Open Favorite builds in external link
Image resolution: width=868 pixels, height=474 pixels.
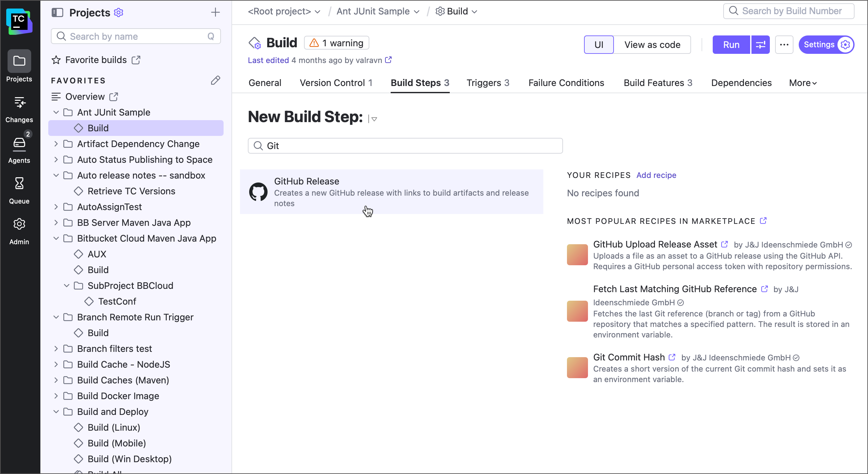point(136,60)
